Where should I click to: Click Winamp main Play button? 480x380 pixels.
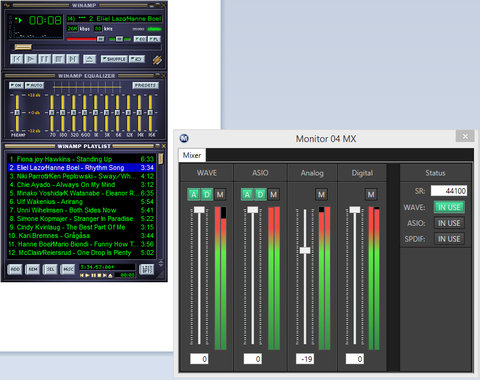(30, 59)
